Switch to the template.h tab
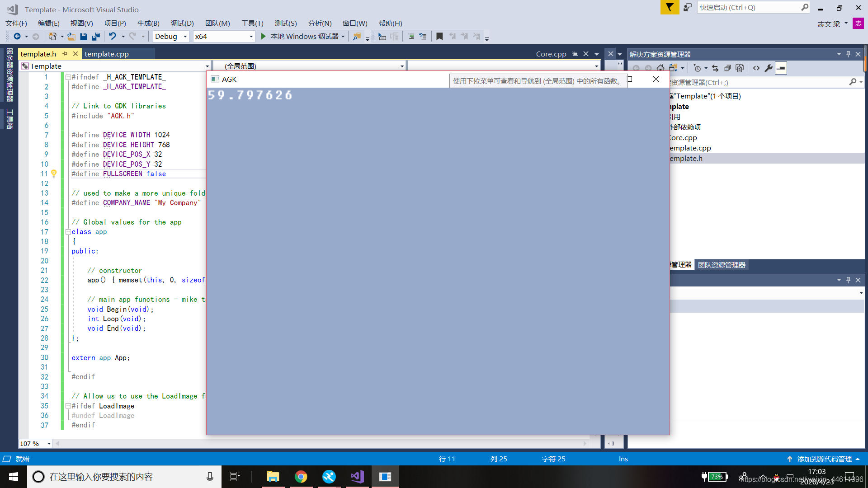868x488 pixels. (x=38, y=54)
